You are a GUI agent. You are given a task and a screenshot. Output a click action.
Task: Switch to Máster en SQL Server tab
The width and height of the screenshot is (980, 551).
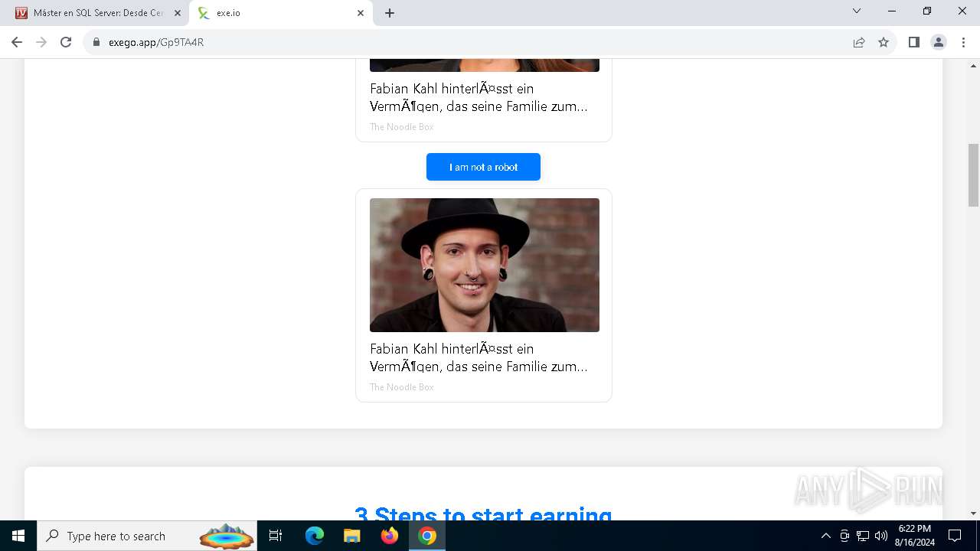pos(98,13)
